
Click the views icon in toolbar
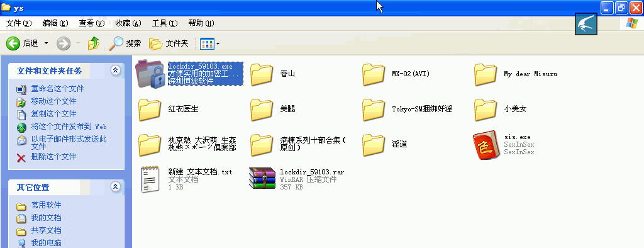[x=207, y=43]
